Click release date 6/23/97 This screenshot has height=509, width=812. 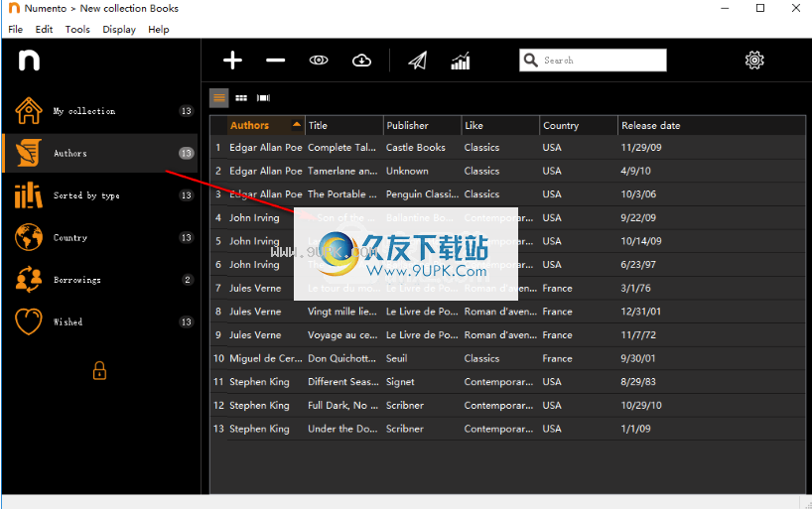638,265
